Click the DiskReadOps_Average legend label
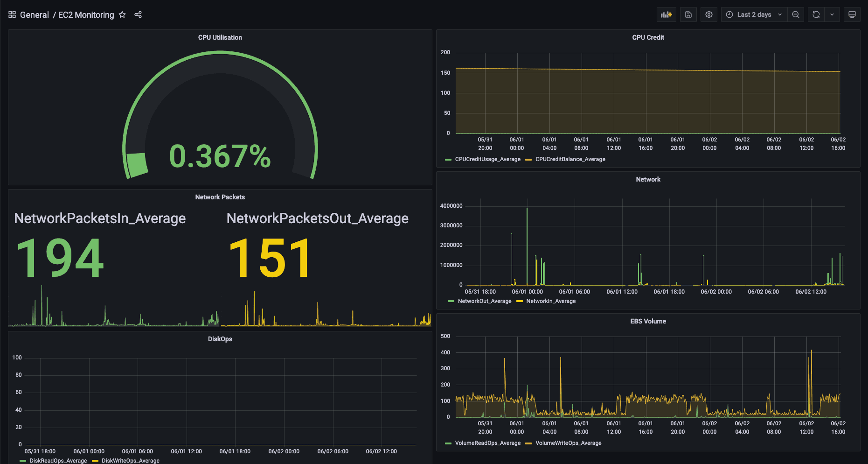Screen dimensions: 868x464 (57, 460)
